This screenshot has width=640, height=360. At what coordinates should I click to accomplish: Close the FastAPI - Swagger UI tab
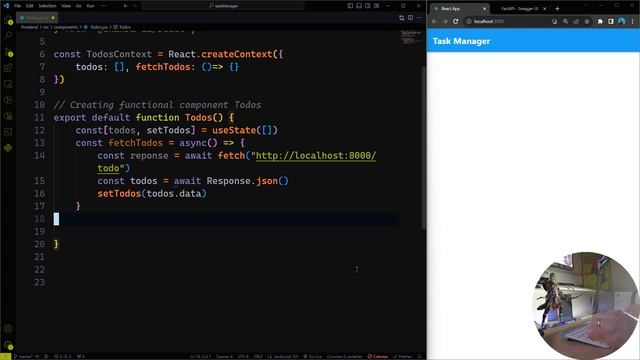544,9
